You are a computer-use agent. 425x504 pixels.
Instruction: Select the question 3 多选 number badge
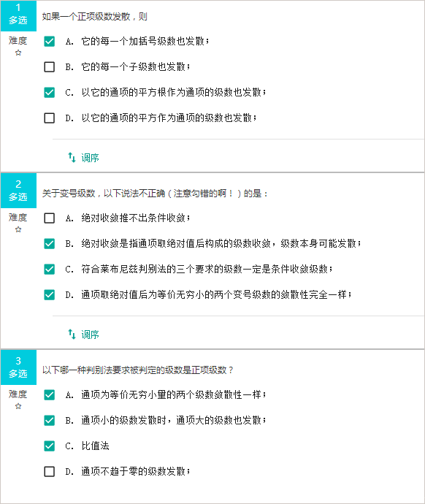tap(19, 367)
